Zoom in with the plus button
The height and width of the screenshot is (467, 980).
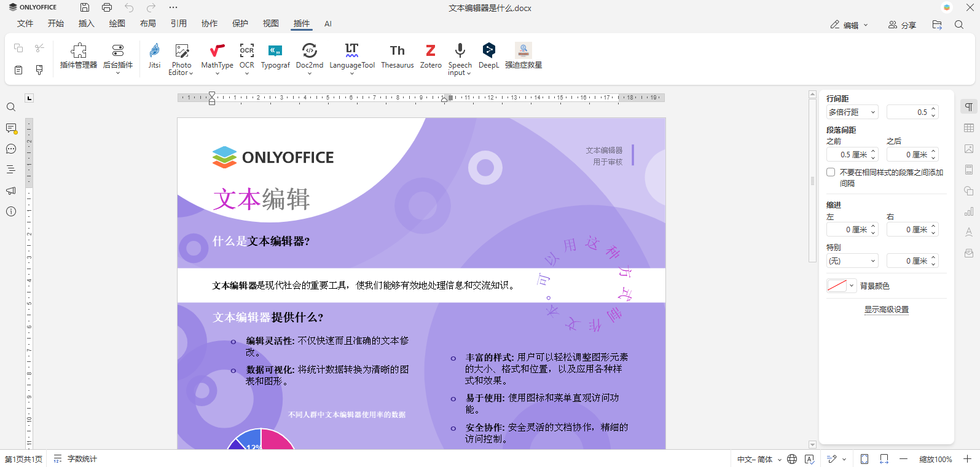tap(967, 459)
